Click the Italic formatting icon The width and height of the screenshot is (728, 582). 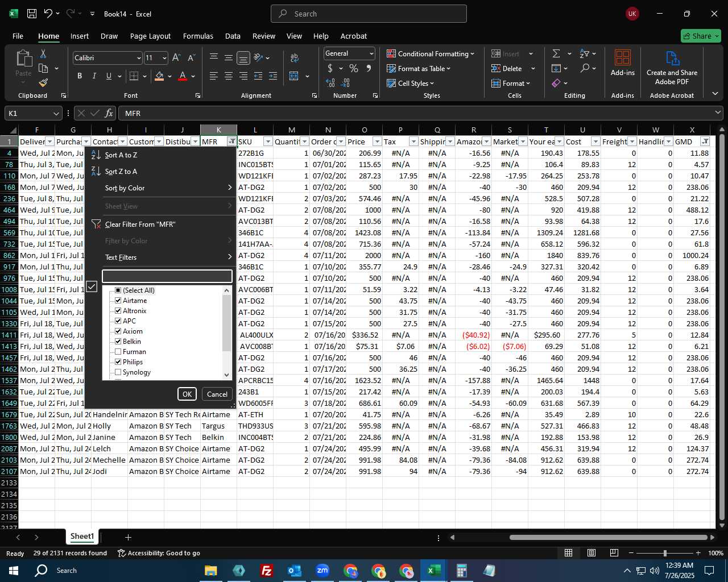94,76
